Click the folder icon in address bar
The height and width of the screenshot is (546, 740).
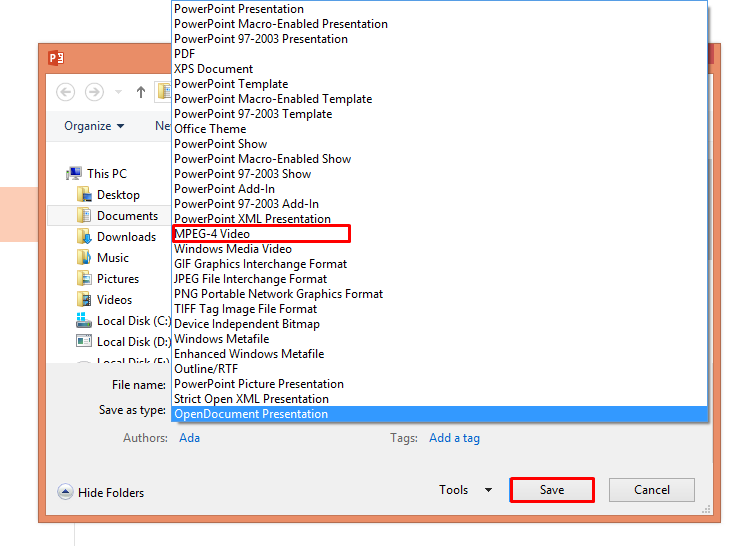[164, 92]
